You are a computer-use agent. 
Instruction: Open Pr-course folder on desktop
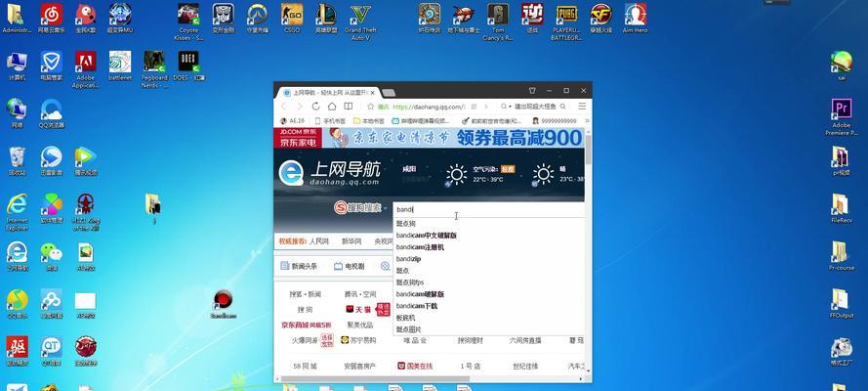(x=842, y=256)
